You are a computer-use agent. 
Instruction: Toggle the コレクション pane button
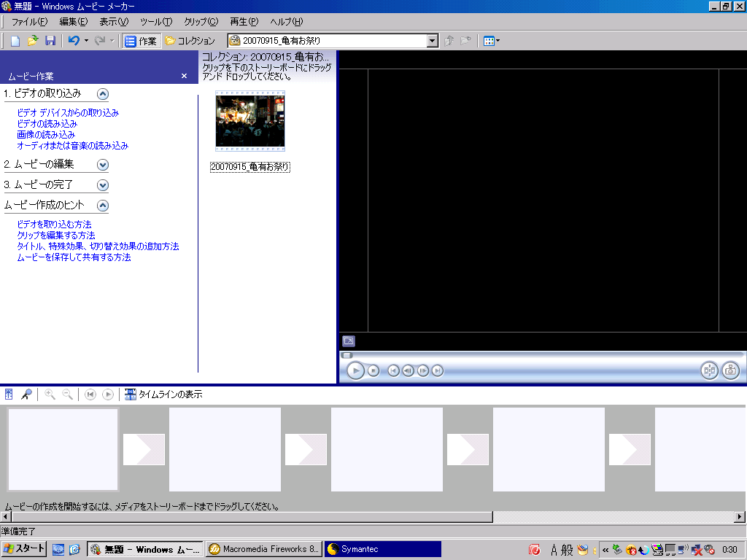click(190, 41)
